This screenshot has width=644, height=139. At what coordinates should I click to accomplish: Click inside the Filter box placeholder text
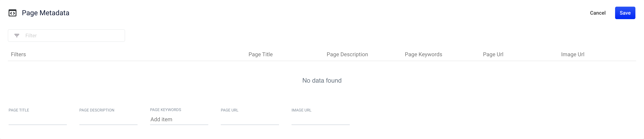(31, 36)
